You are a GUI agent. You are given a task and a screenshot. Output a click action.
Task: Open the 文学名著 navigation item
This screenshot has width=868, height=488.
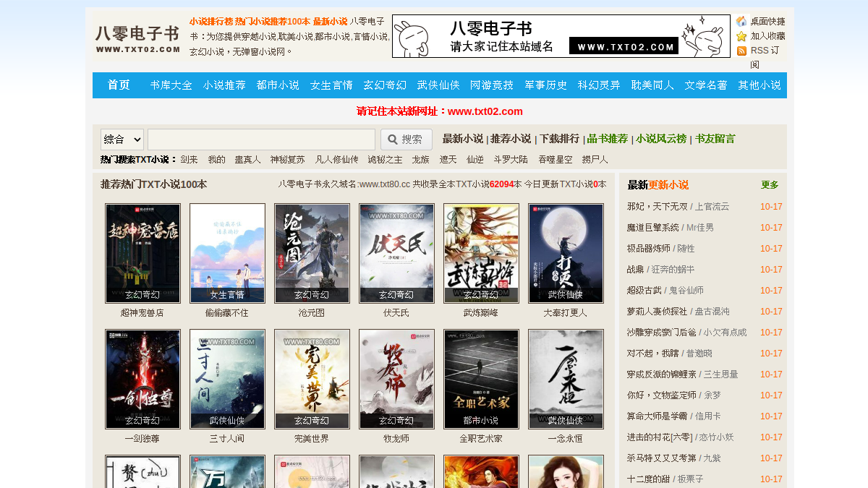pos(707,85)
